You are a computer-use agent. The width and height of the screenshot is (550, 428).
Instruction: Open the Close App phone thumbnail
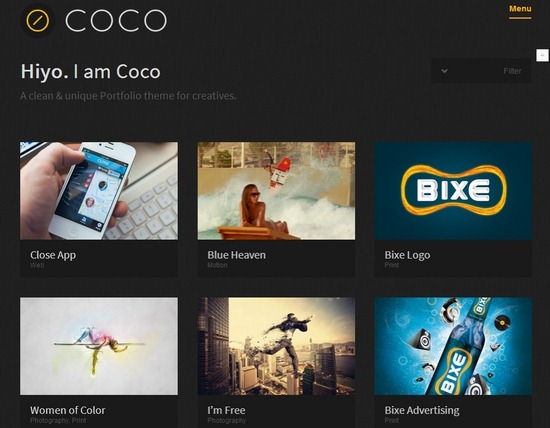pyautogui.click(x=99, y=191)
